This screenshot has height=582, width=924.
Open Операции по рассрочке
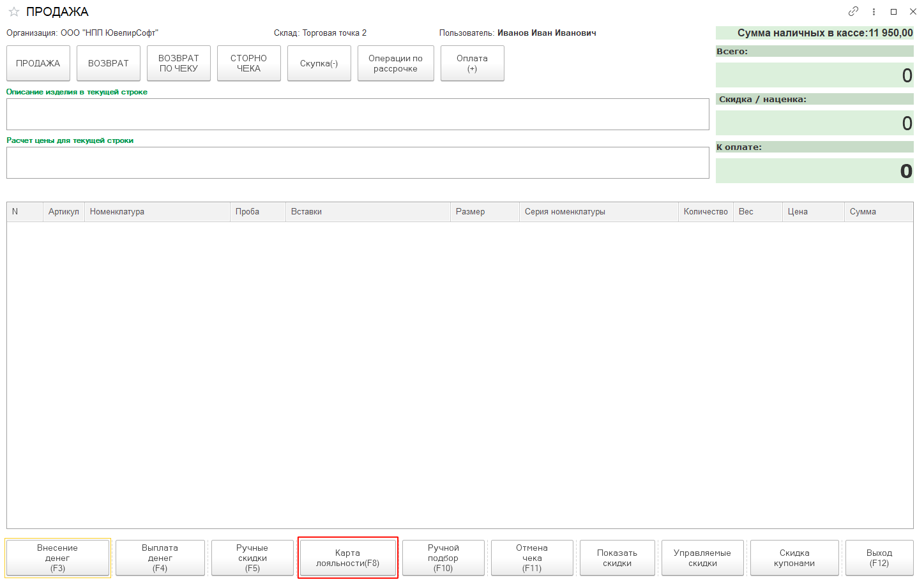tap(396, 63)
